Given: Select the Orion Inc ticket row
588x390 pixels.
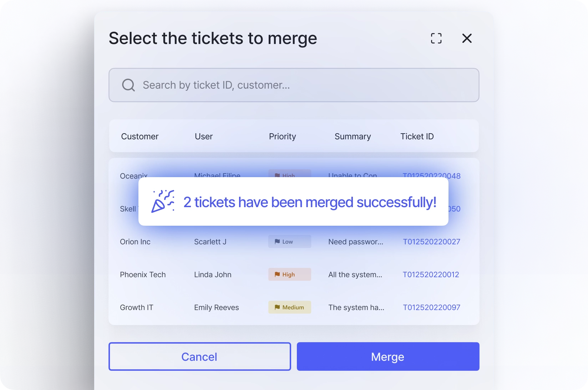Looking at the screenshot, I should [x=135, y=242].
